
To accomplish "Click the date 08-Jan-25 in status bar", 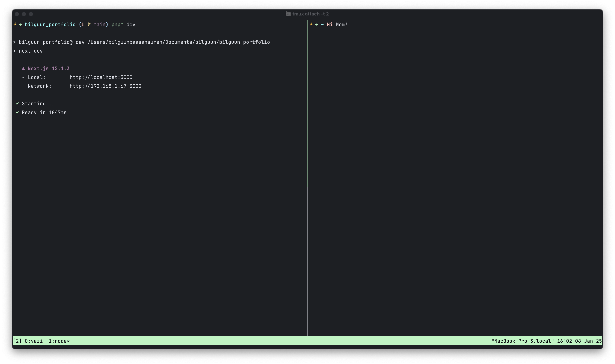I will (588, 341).
